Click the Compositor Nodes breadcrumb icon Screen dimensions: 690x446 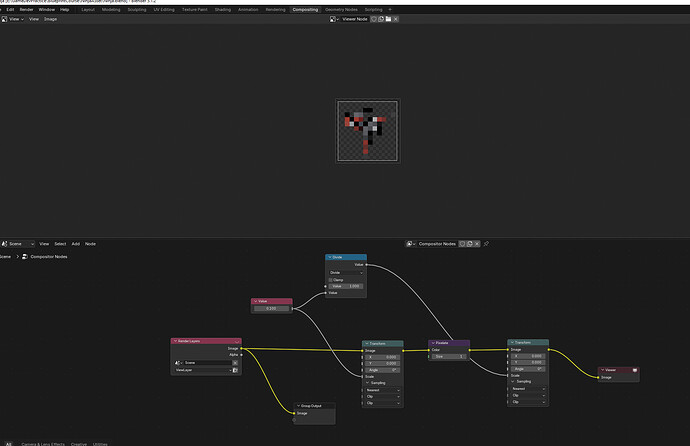[x=25, y=256]
